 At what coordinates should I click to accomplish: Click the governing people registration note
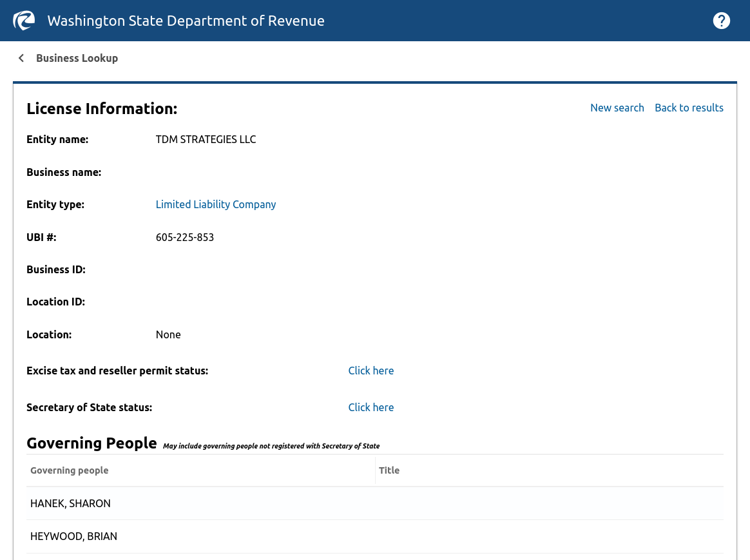(271, 446)
